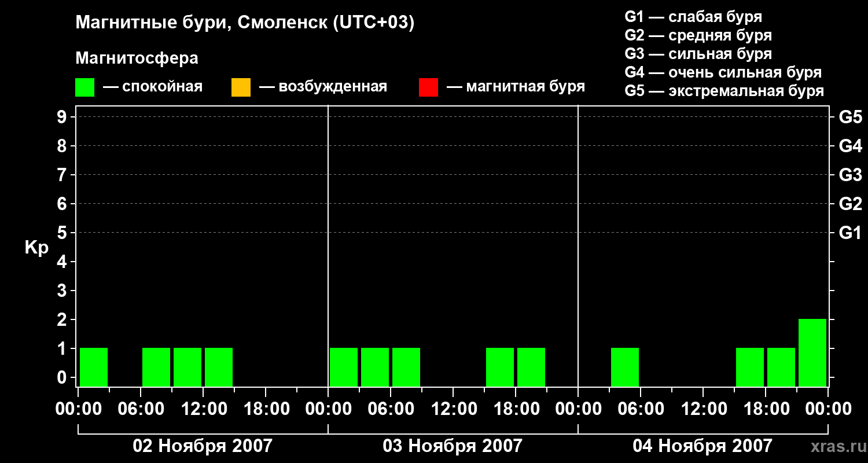Screen dimensions: 868x463
Task: Click the Kp axis value 0
Action: (x=63, y=377)
